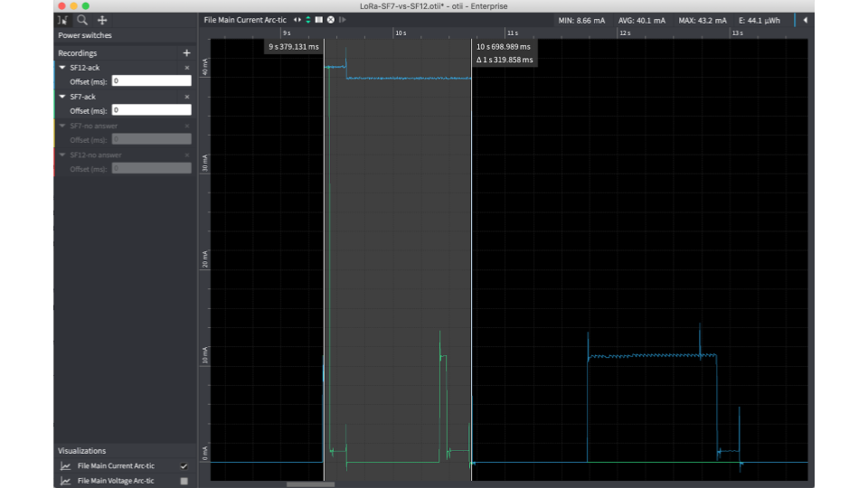Image resolution: width=868 pixels, height=488 pixels.
Task: Remove the SF7-no answer recording
Action: click(187, 127)
